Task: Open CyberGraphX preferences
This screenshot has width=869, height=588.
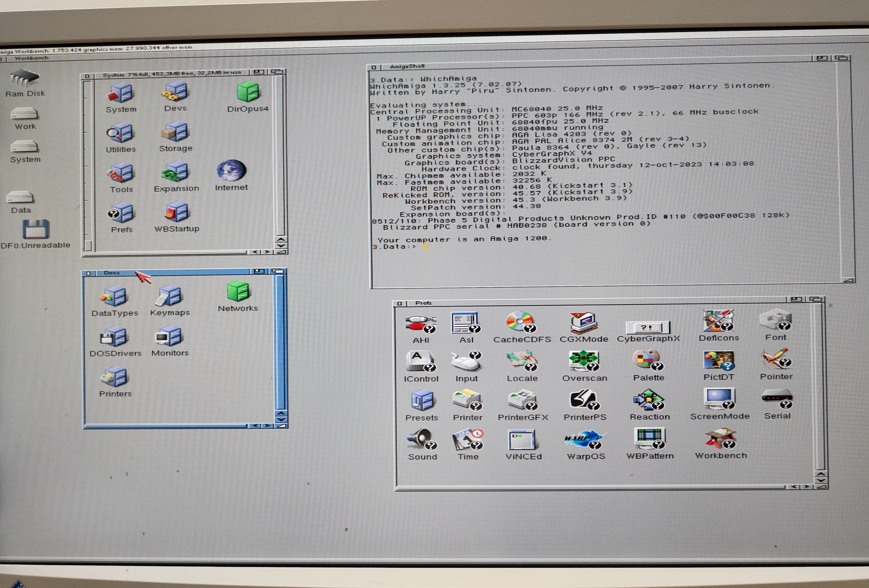Action: (648, 327)
